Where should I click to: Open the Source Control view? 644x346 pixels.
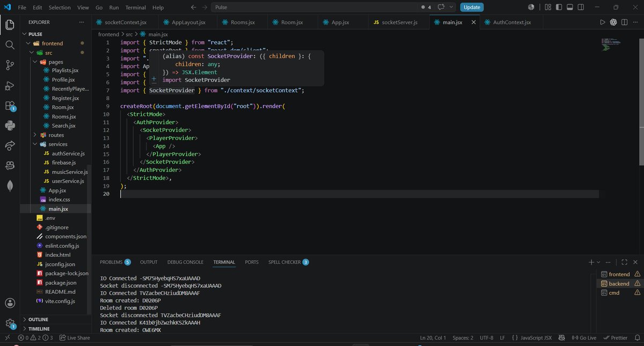[x=10, y=65]
